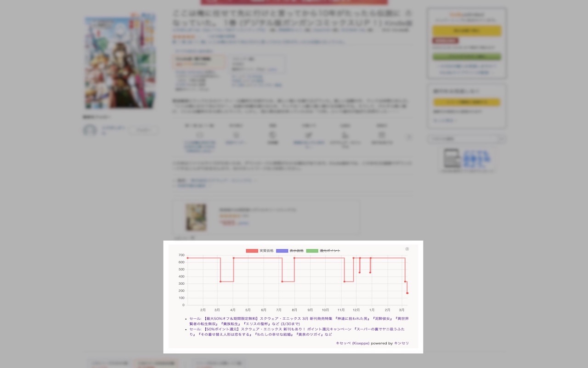The height and width of the screenshot is (368, 588).
Task: Click the Kindle device icon in the right sidebar
Action: pos(453,159)
